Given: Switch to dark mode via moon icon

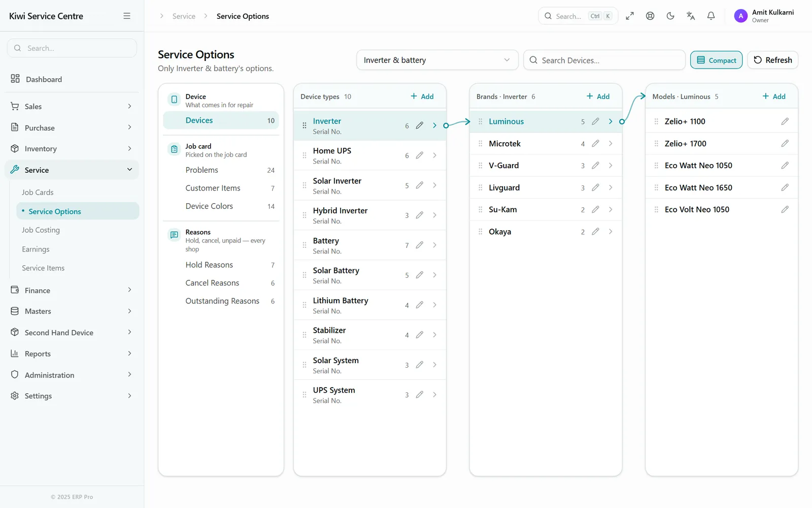Looking at the screenshot, I should pos(670,16).
